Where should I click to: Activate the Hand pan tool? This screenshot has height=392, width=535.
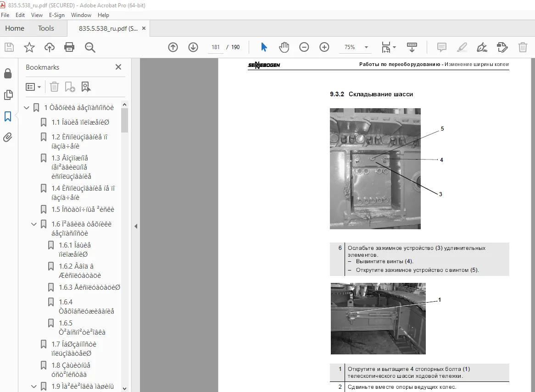click(284, 47)
